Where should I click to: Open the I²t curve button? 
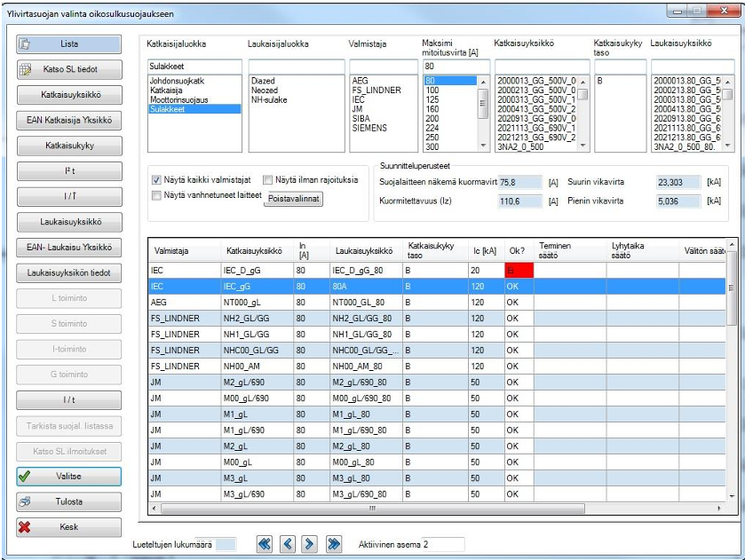[x=69, y=169]
